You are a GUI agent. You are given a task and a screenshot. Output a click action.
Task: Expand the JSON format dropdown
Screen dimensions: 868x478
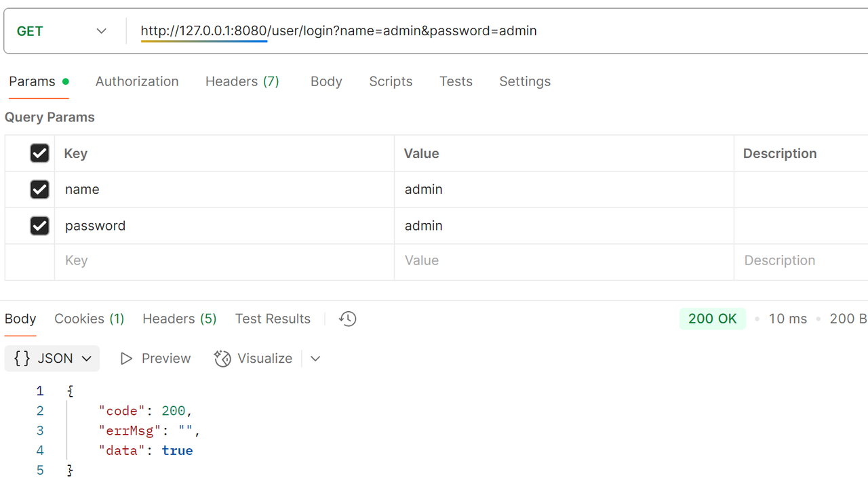point(86,359)
